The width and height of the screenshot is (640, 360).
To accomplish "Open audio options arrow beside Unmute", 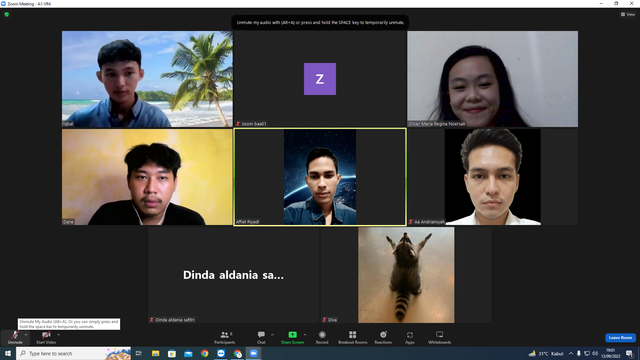I will point(26,335).
